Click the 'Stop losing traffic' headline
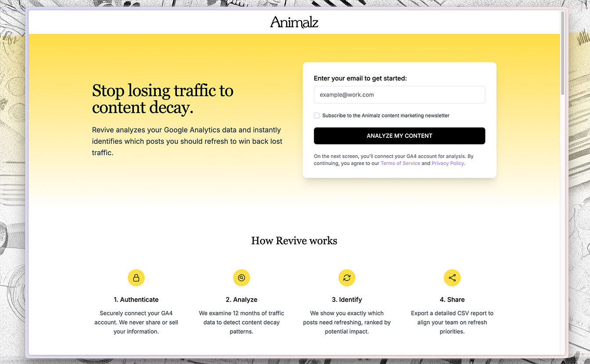The width and height of the screenshot is (590, 364). pyautogui.click(x=162, y=99)
